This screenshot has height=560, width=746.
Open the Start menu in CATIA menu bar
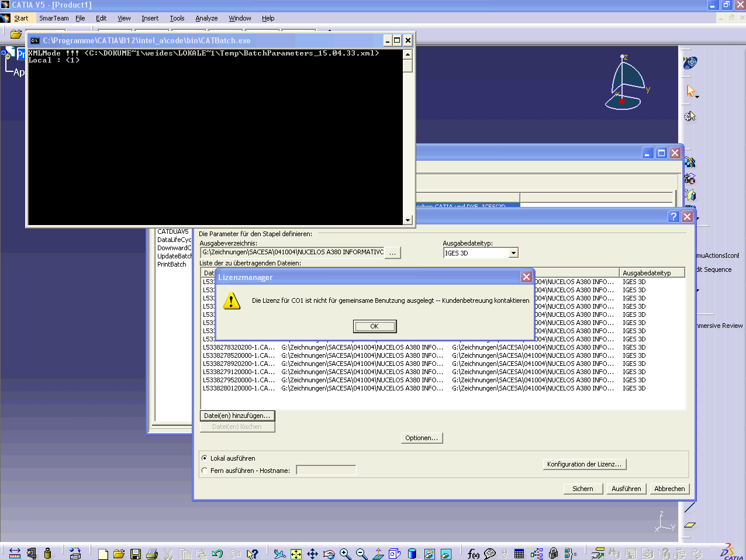pyautogui.click(x=21, y=18)
